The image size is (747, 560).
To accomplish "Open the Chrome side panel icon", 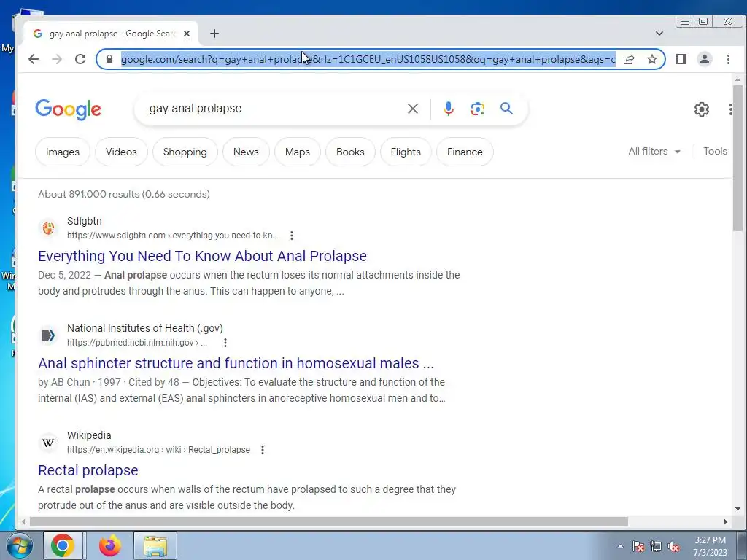I will [x=681, y=59].
